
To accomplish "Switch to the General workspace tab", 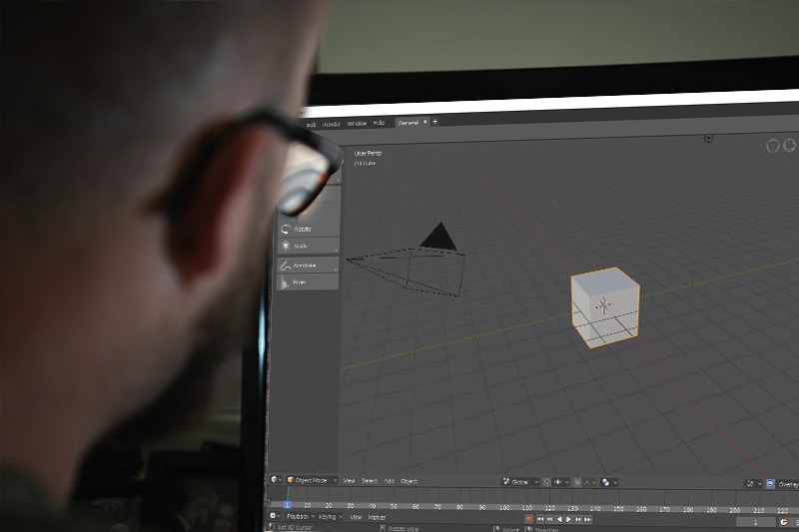I will (x=408, y=123).
